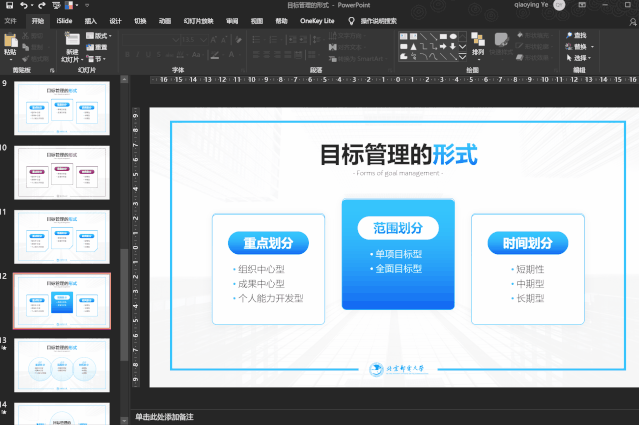
Task: Open the 动画 animations tab
Action: click(165, 21)
